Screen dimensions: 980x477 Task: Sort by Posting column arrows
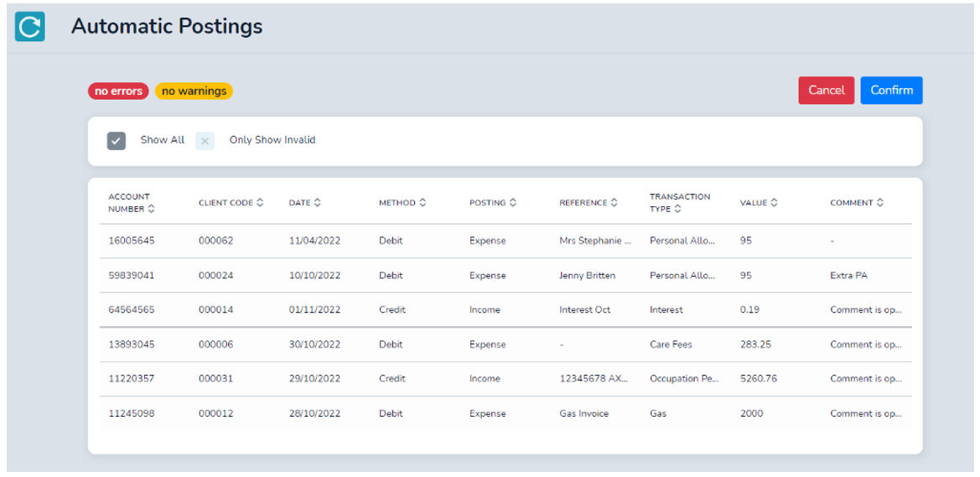[x=512, y=203]
